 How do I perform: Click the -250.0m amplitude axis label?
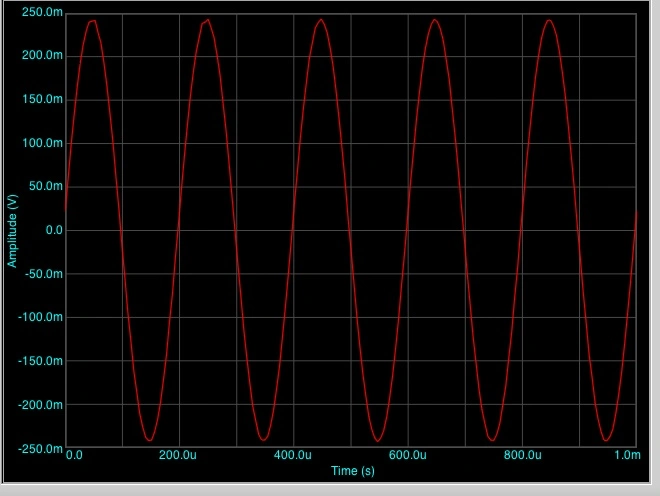(x=40, y=449)
